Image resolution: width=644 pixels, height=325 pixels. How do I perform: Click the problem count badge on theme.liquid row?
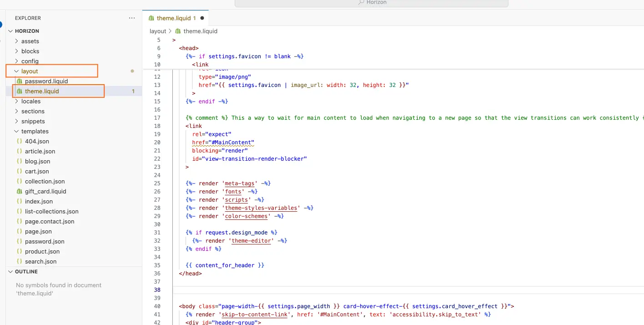click(x=133, y=91)
